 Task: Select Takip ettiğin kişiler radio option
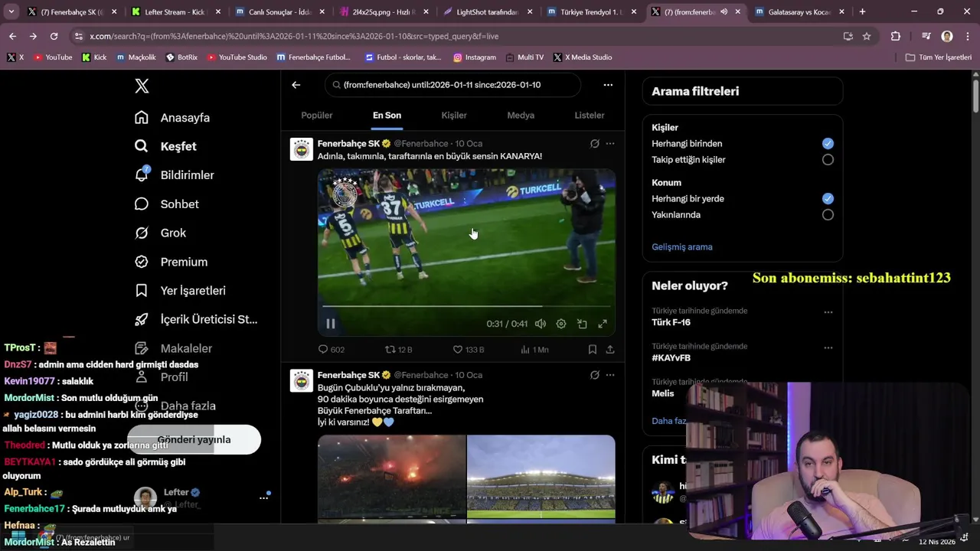tap(828, 160)
